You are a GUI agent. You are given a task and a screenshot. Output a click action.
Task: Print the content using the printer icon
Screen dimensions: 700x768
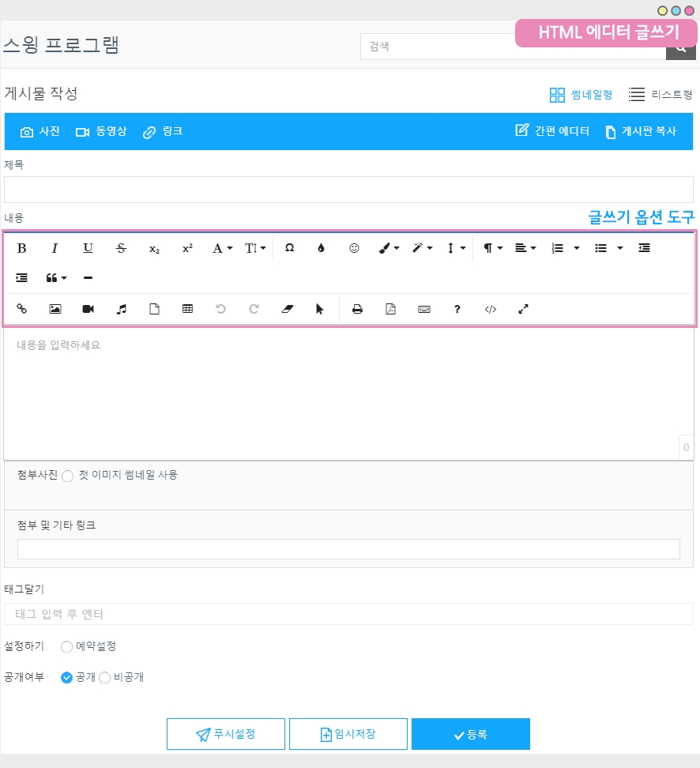pos(357,310)
